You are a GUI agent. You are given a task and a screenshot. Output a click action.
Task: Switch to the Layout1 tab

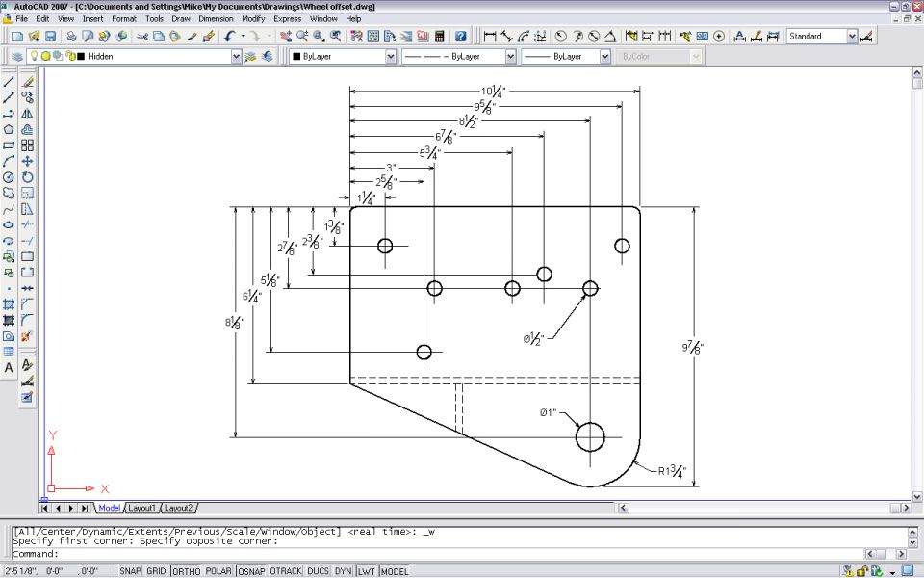[x=142, y=508]
